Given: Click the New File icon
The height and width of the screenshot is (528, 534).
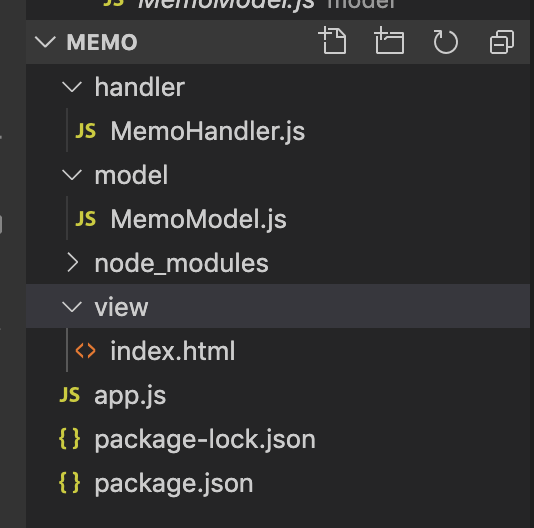Looking at the screenshot, I should click(333, 41).
